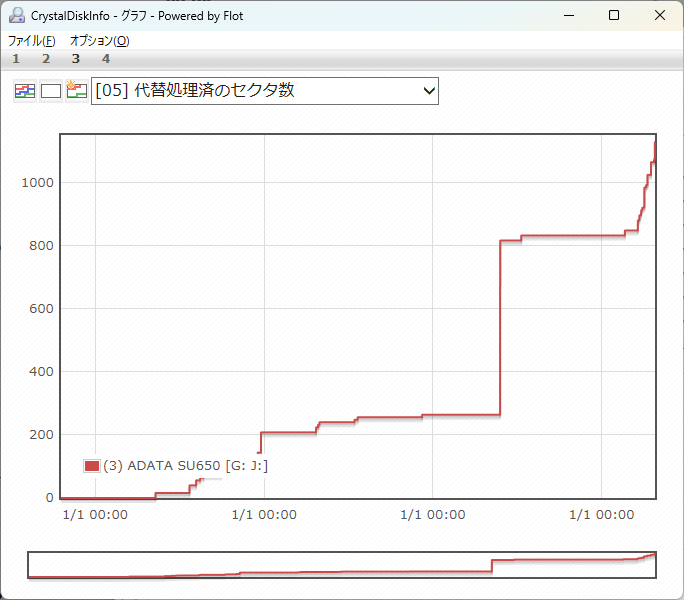This screenshot has width=684, height=600.
Task: Open the ファイル(F) menu
Action: [x=31, y=41]
